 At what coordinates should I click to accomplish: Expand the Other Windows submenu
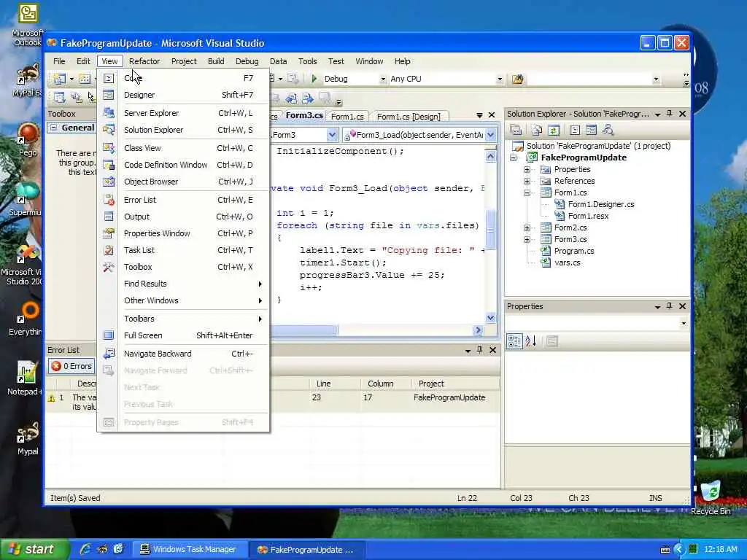pos(183,300)
